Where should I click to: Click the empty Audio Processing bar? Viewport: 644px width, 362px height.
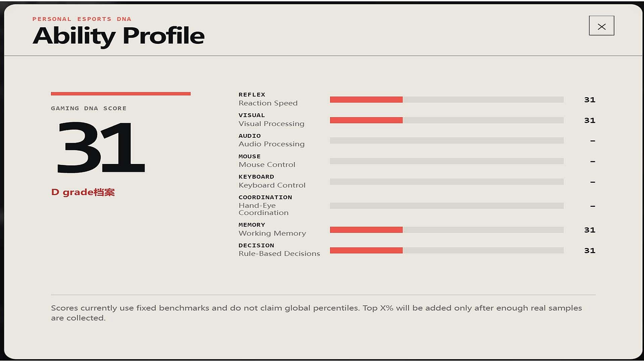pyautogui.click(x=447, y=140)
